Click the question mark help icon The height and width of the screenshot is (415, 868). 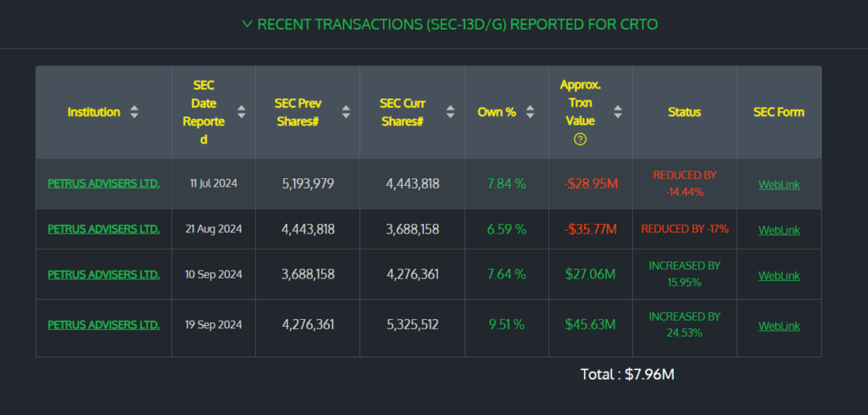coord(580,139)
